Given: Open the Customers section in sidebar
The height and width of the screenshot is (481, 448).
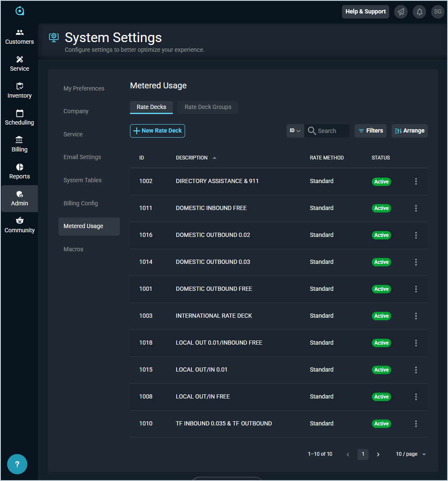Looking at the screenshot, I should pyautogui.click(x=19, y=37).
